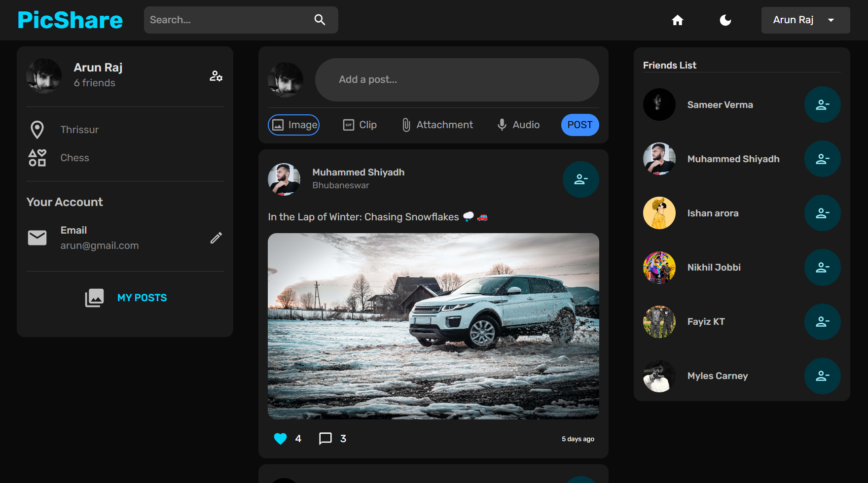Select the Image attachment option
This screenshot has width=868, height=483.
(x=293, y=125)
